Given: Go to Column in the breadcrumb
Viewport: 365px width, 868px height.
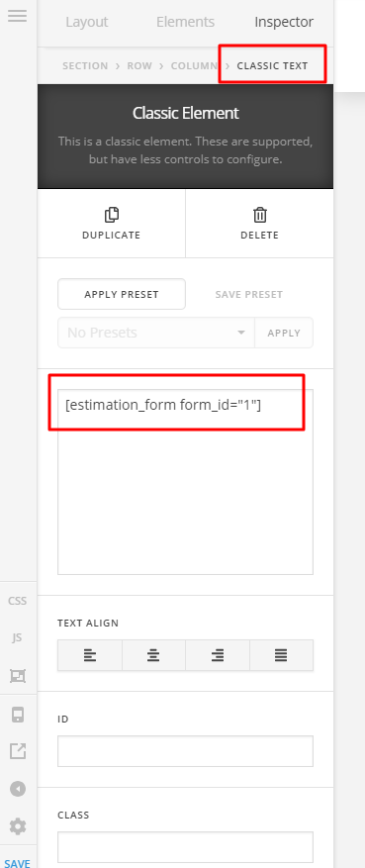Looking at the screenshot, I should pos(194,66).
